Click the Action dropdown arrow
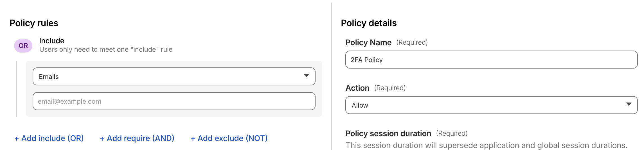Image resolution: width=644 pixels, height=150 pixels. [x=629, y=104]
